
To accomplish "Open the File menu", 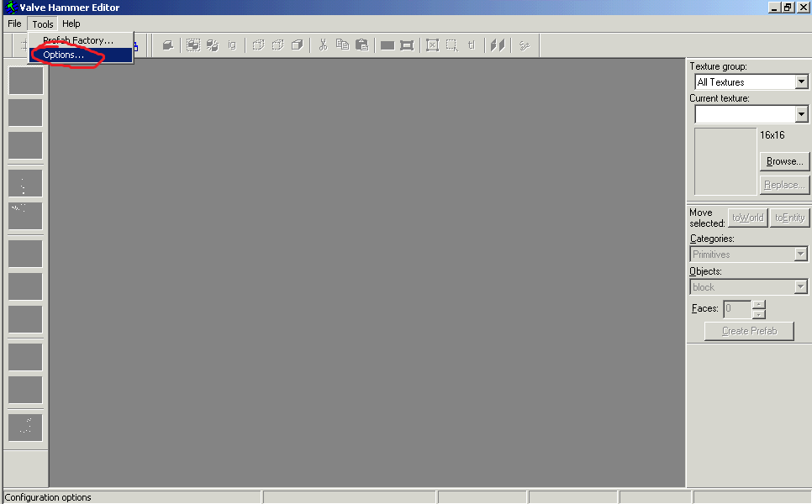I will point(14,24).
